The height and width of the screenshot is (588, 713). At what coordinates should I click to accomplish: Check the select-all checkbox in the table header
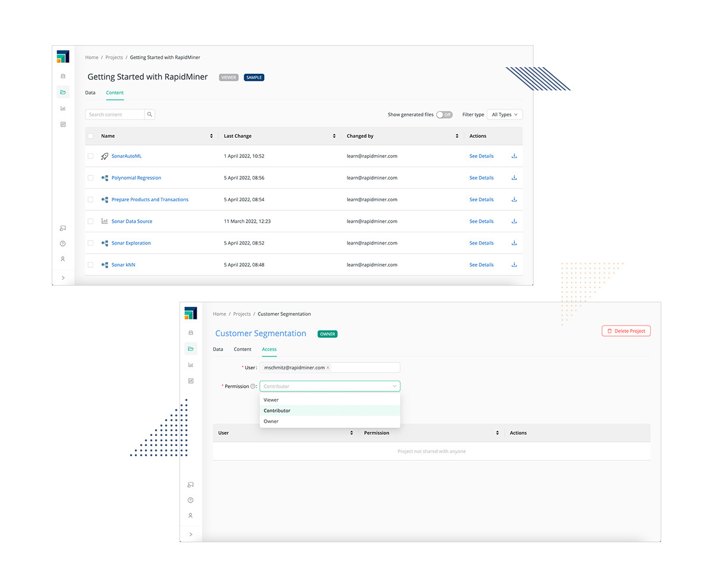(90, 136)
